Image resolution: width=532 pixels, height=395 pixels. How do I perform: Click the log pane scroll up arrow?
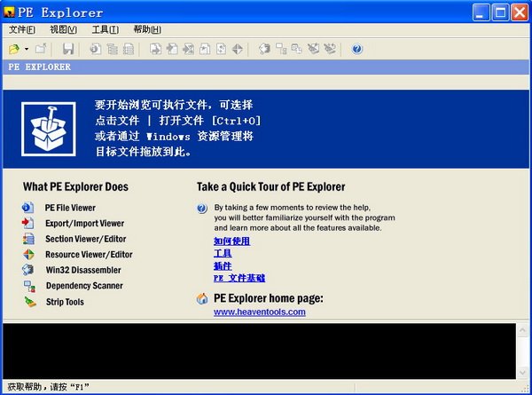tap(522, 330)
